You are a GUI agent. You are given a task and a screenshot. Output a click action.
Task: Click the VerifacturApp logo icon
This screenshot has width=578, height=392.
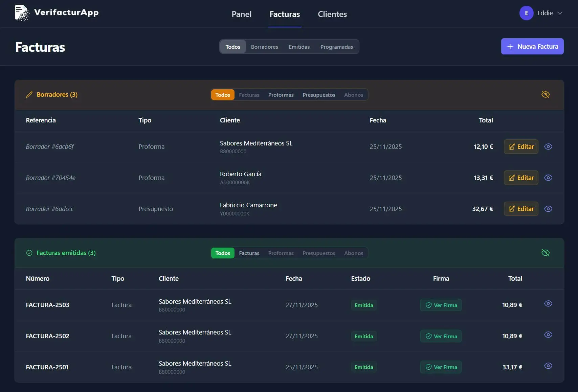[22, 13]
